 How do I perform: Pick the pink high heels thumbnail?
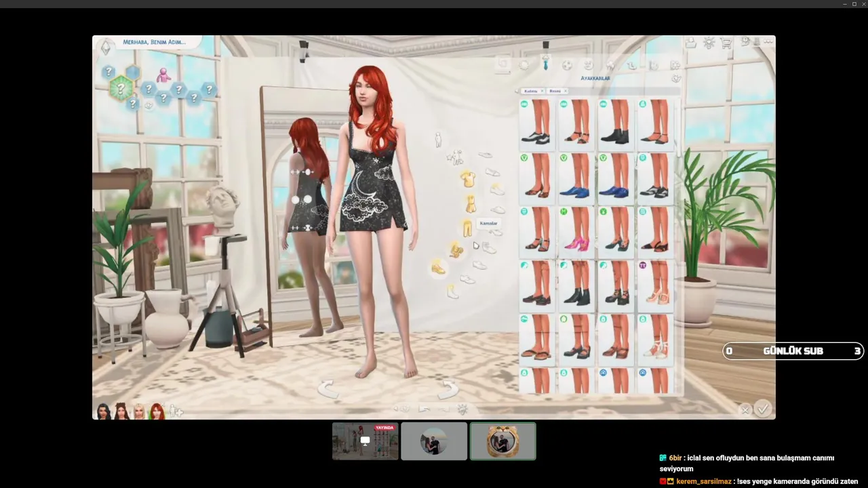(577, 232)
